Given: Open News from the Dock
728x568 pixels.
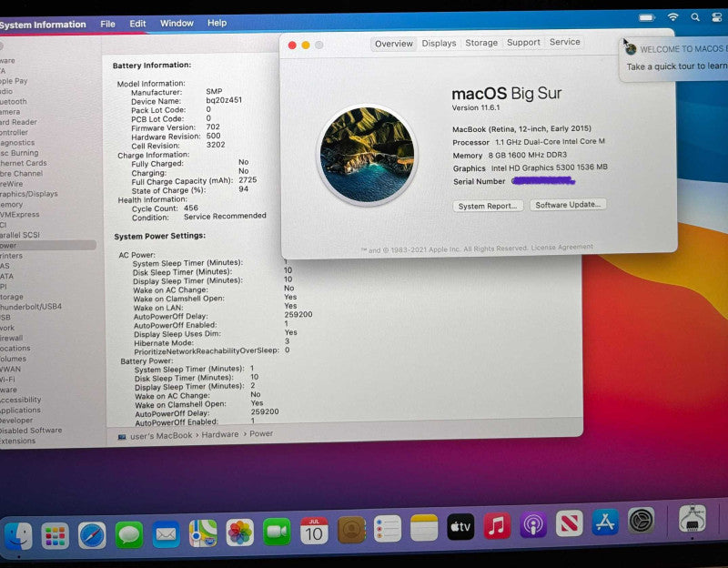Looking at the screenshot, I should pyautogui.click(x=570, y=523).
